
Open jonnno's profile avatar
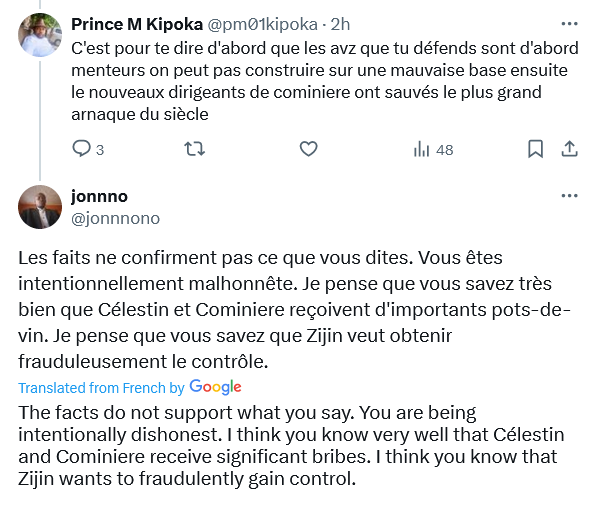tap(40, 207)
